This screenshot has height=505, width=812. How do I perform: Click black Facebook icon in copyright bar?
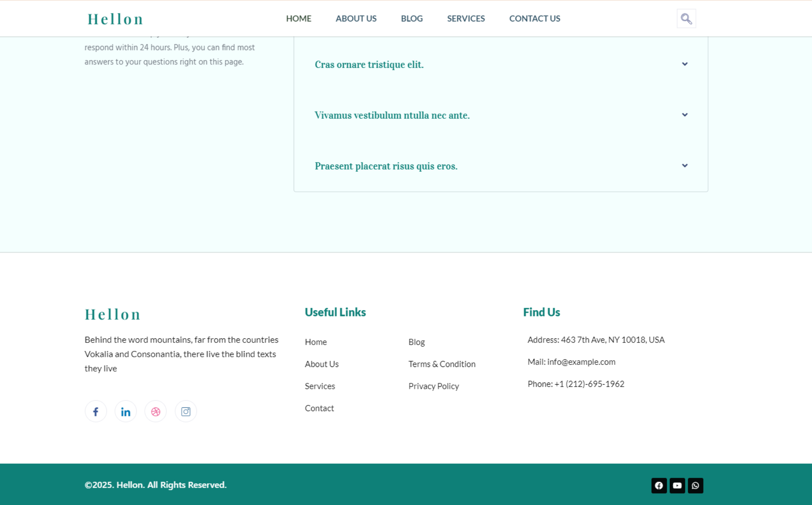659,486
